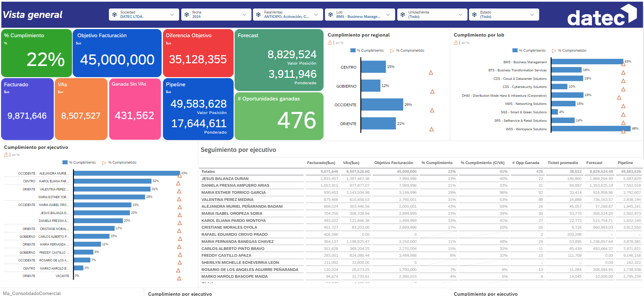Viewport: 644px width, 296px height.
Task: Click the cube icon in Estado filter
Action: (474, 15)
